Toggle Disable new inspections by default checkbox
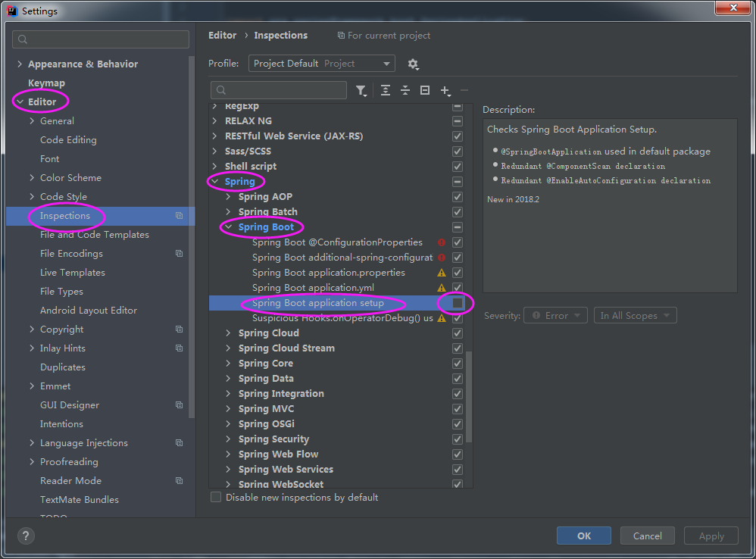This screenshot has width=756, height=559. (216, 497)
